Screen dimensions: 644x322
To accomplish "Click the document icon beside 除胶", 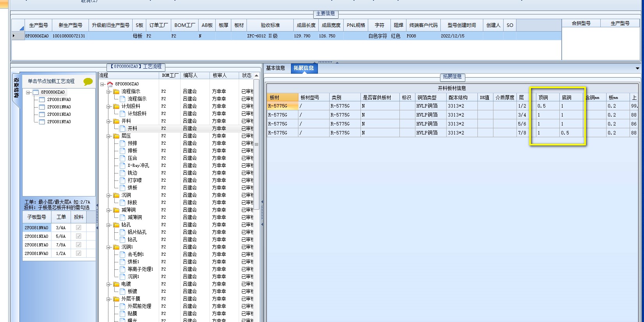I will 122,202.
